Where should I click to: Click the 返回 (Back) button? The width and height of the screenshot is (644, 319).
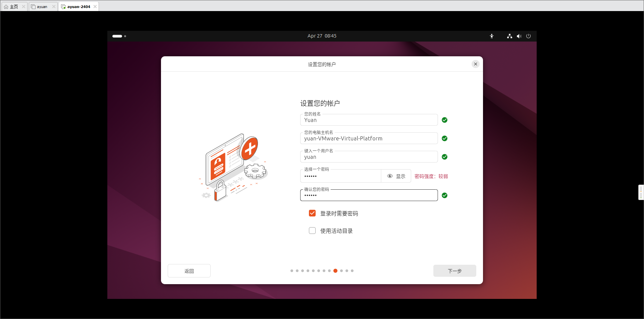coord(189,271)
